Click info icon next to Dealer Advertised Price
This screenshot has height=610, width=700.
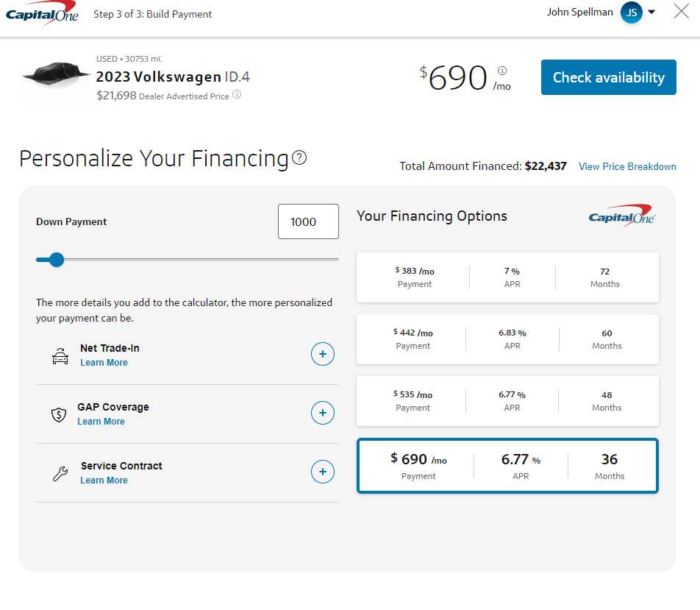pos(237,95)
